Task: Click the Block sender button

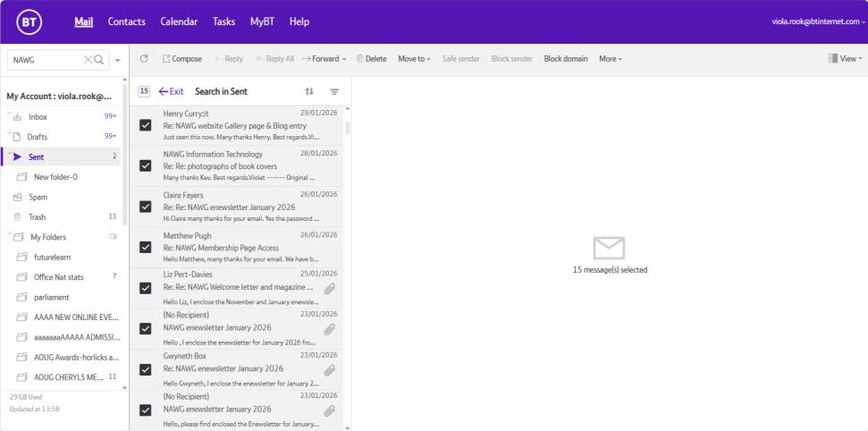Action: (512, 59)
